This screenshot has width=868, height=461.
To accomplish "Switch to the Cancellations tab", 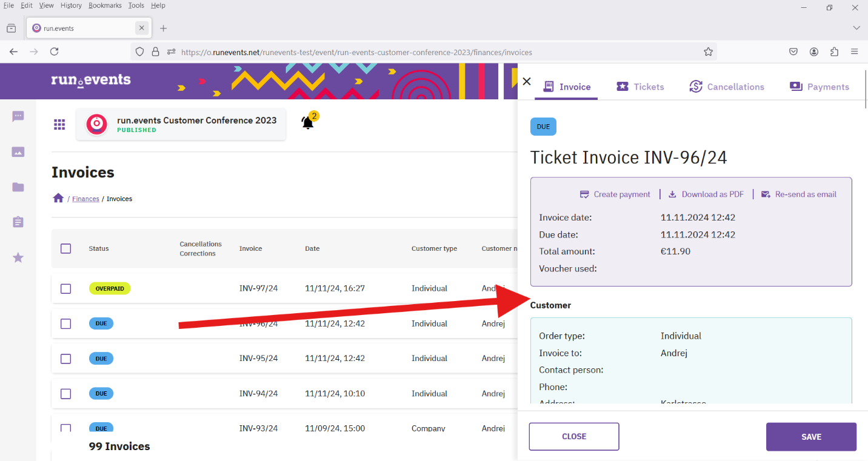I will (727, 87).
